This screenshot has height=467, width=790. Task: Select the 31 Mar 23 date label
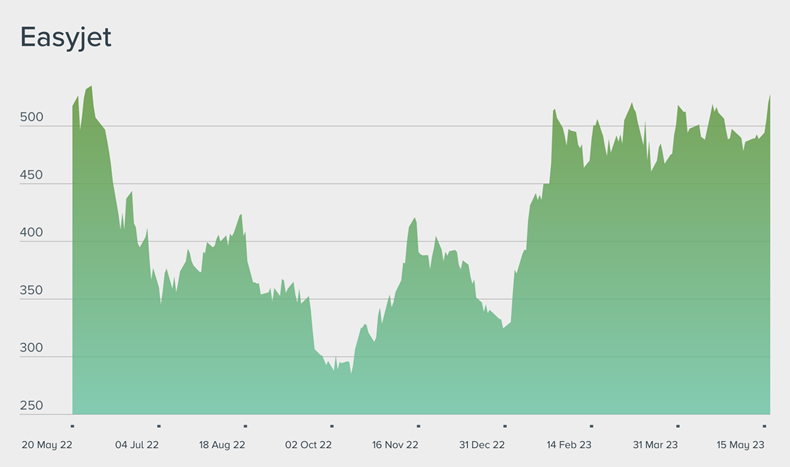(655, 444)
